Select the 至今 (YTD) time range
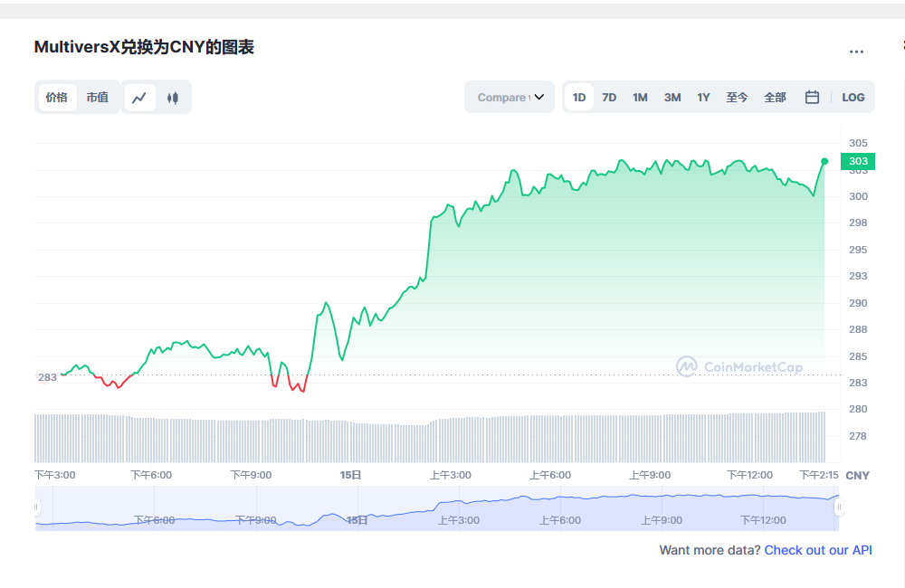 (x=737, y=97)
